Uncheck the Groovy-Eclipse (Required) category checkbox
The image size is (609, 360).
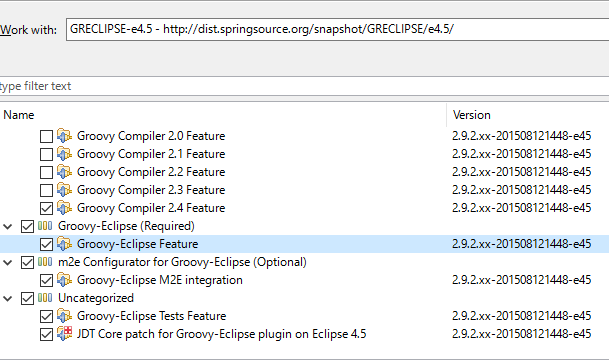tap(27, 226)
